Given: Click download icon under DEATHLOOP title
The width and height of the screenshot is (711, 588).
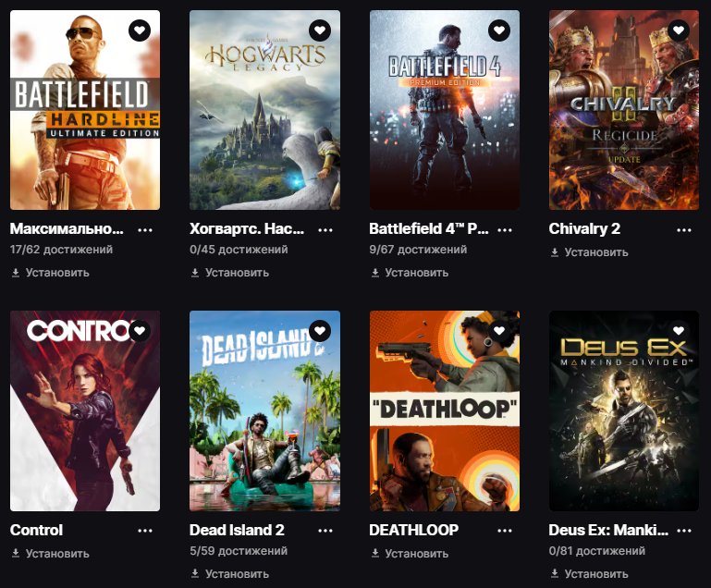Looking at the screenshot, I should [x=375, y=553].
